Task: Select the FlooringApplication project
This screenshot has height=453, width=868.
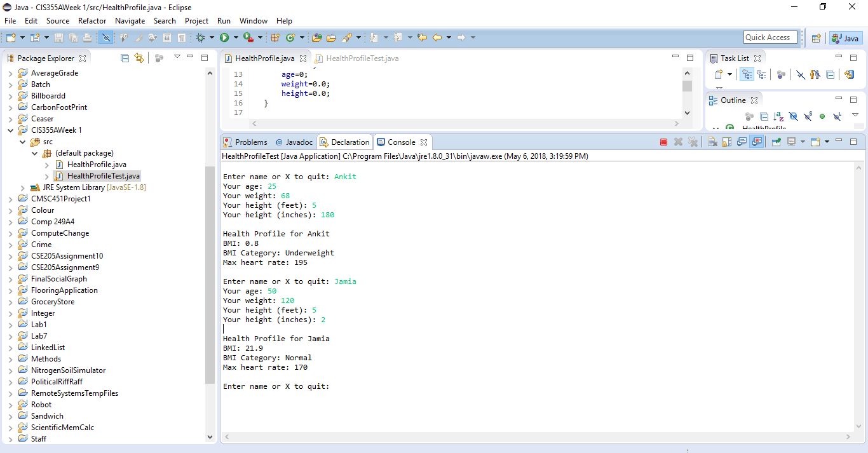Action: tap(64, 290)
